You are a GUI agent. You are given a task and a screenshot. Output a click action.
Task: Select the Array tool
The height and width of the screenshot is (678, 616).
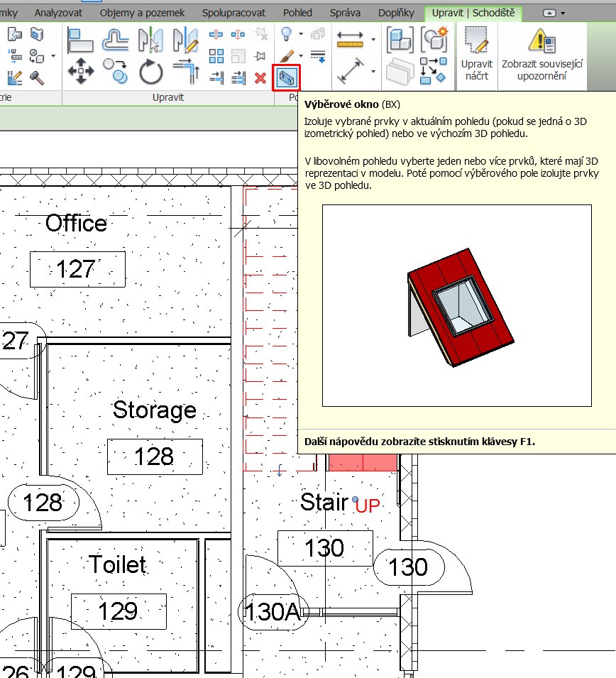tap(216, 56)
